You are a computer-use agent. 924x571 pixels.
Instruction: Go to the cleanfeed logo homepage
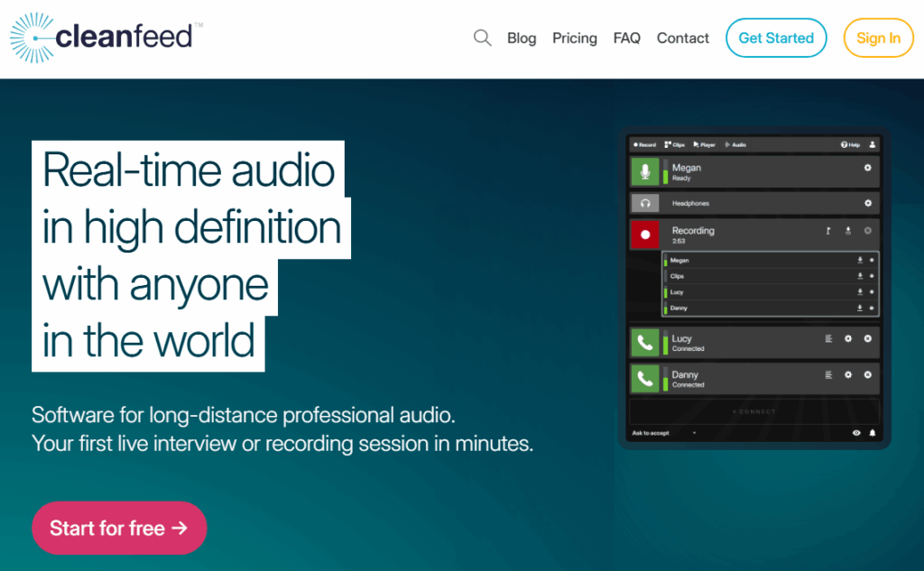click(105, 37)
